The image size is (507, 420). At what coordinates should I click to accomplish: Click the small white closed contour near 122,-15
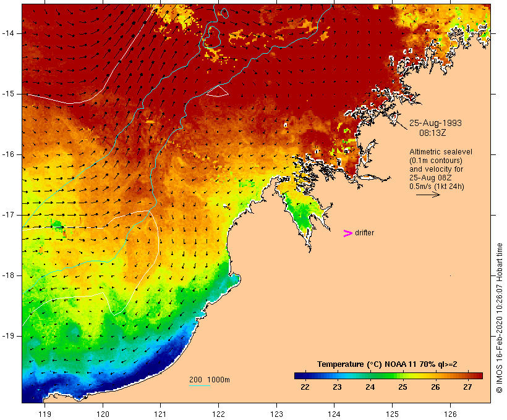pos(218,91)
